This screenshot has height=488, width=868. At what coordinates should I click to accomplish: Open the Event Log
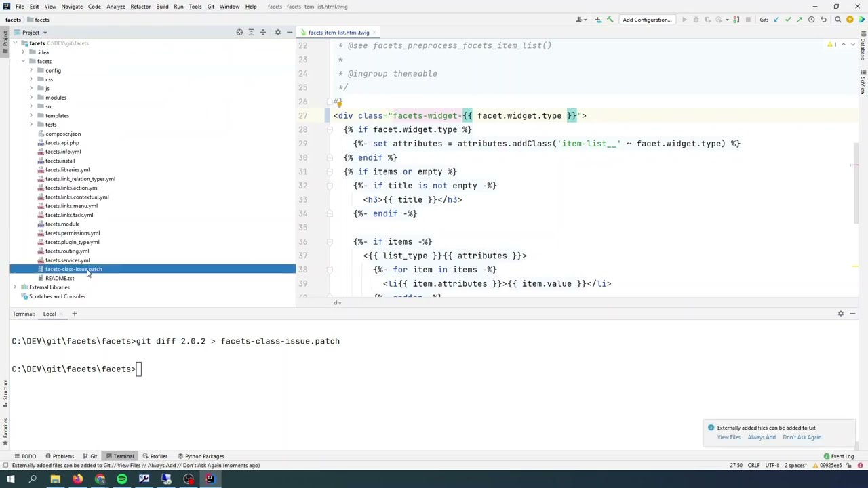click(839, 456)
